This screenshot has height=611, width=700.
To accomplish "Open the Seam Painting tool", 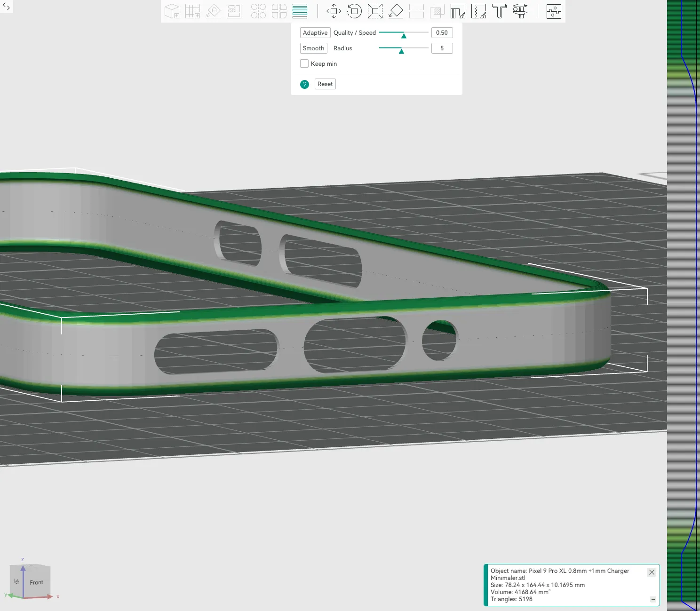I will (x=478, y=11).
